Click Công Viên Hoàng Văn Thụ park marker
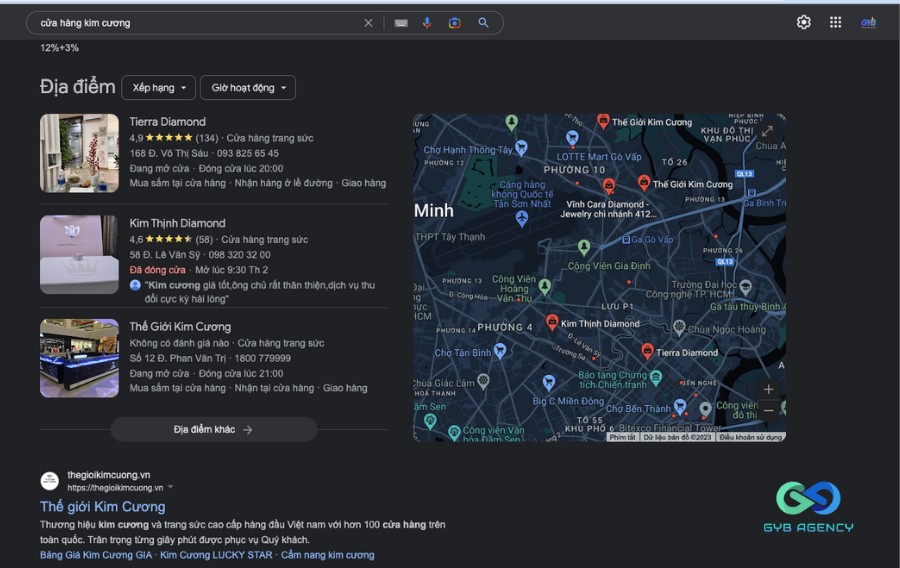The width and height of the screenshot is (900, 568). click(545, 286)
